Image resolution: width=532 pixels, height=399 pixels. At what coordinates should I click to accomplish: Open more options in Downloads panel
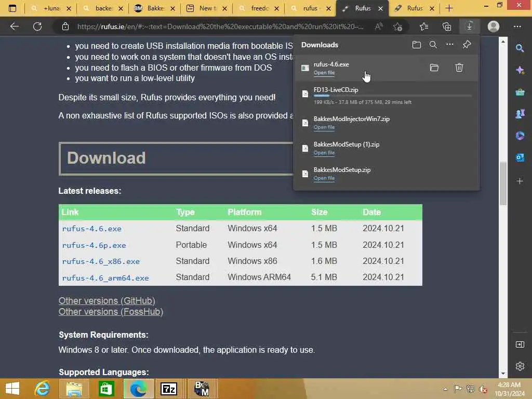450,44
